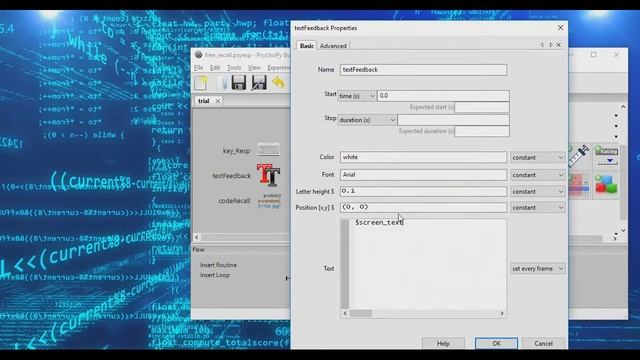Add the Rating scale component icon
The image size is (640, 360).
(x=606, y=156)
